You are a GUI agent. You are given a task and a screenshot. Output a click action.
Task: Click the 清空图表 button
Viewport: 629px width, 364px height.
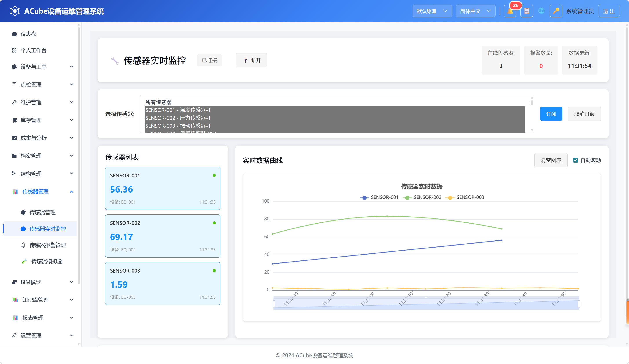551,160
